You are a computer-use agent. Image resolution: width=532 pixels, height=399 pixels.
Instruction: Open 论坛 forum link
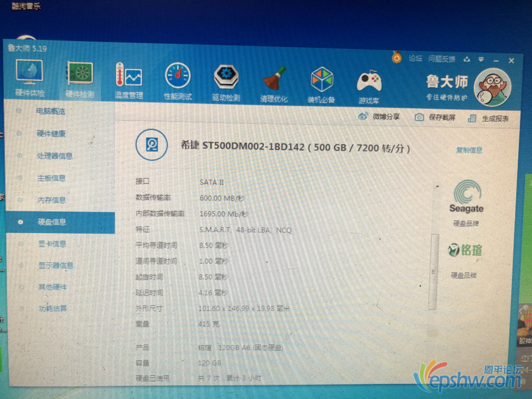pos(415,58)
